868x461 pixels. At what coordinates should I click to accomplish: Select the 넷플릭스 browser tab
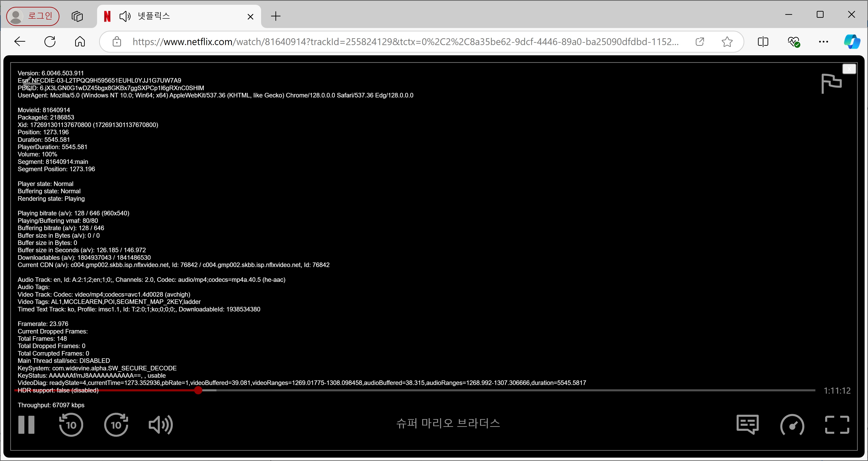pyautogui.click(x=179, y=16)
